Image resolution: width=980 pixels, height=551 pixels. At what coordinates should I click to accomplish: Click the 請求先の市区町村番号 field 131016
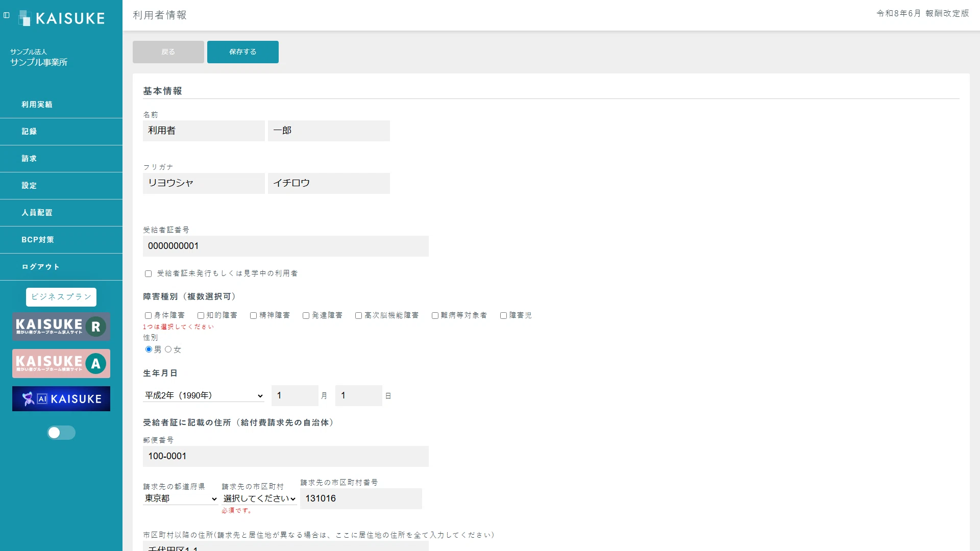[361, 498]
